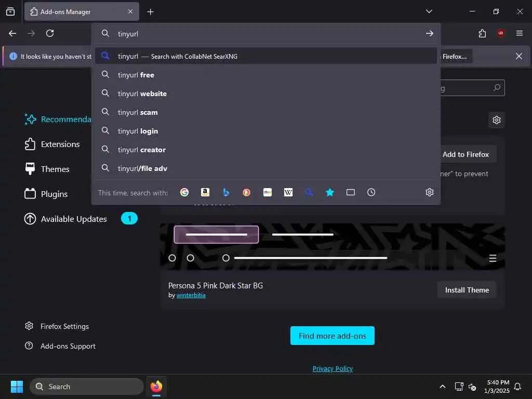
Task: Search this time with Bing
Action: (x=226, y=192)
